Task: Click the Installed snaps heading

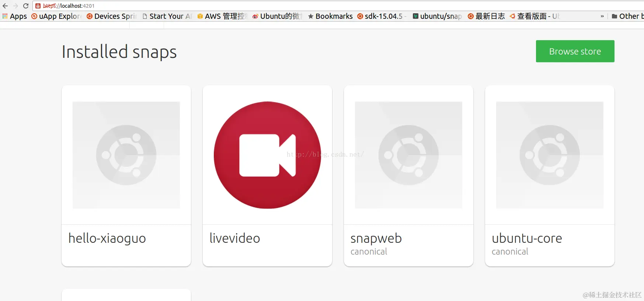Action: [119, 52]
